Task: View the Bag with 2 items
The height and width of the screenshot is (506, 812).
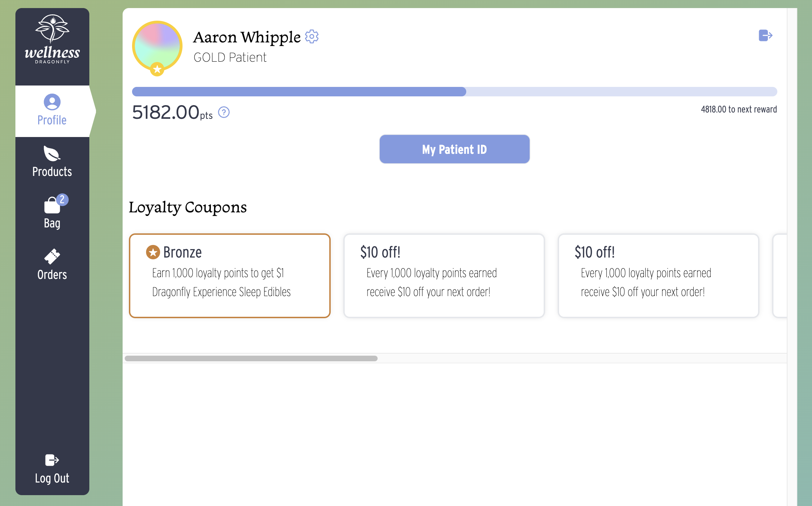Action: pos(52,211)
